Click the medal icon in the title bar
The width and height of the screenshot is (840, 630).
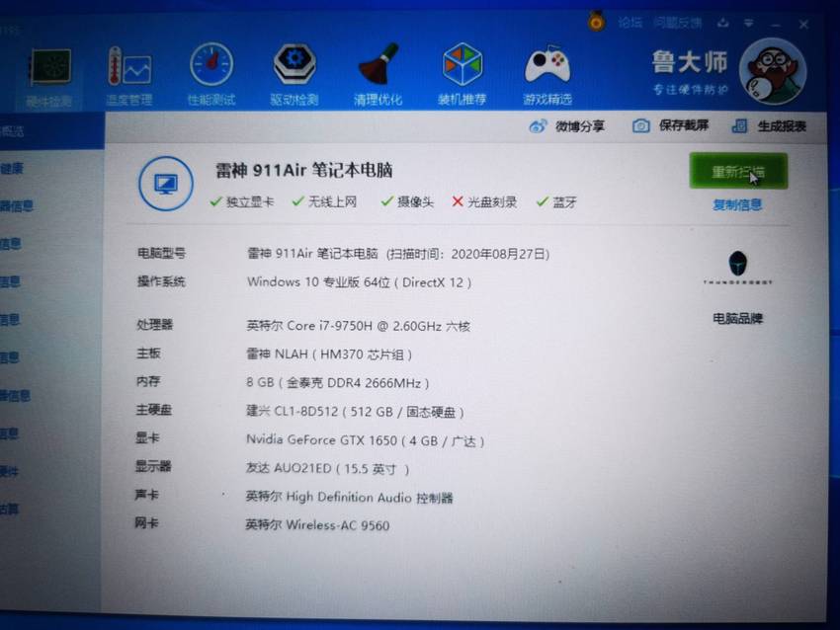[596, 22]
